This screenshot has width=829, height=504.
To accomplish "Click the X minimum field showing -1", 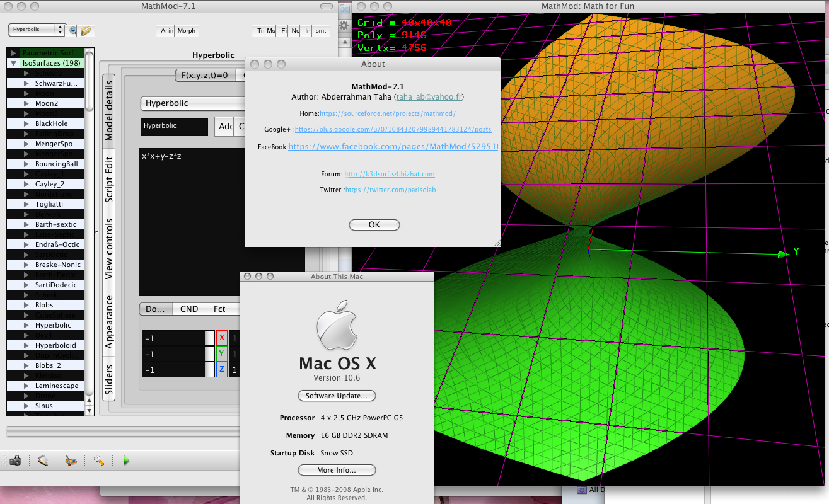I will click(x=174, y=338).
